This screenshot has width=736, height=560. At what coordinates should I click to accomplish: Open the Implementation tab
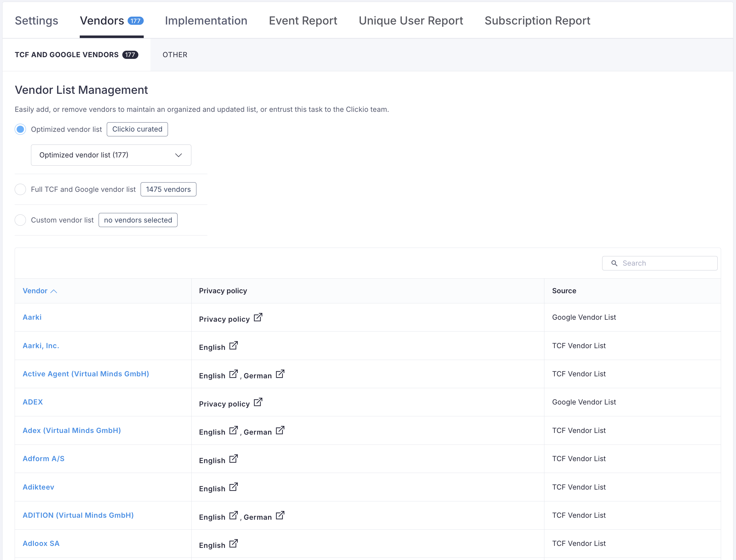click(206, 21)
